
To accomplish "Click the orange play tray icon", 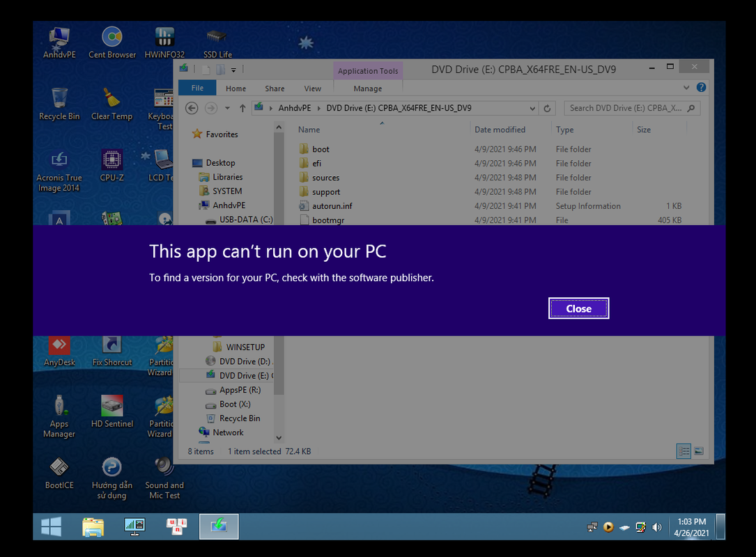I will [x=608, y=527].
